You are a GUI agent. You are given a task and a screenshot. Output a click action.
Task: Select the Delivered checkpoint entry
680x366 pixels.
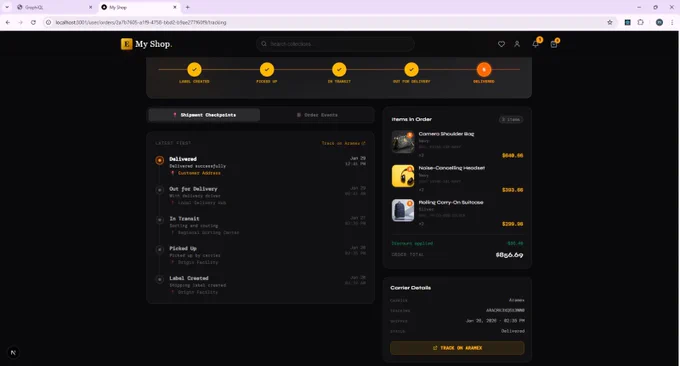260,166
